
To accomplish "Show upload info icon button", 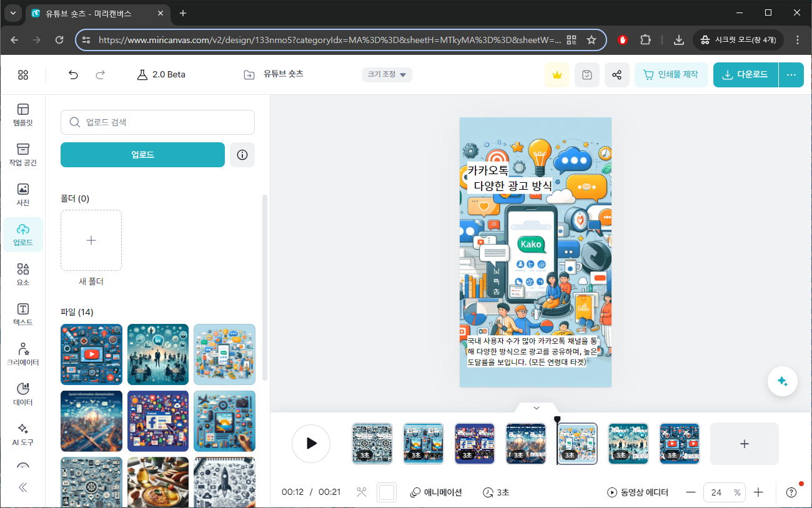I will 242,155.
